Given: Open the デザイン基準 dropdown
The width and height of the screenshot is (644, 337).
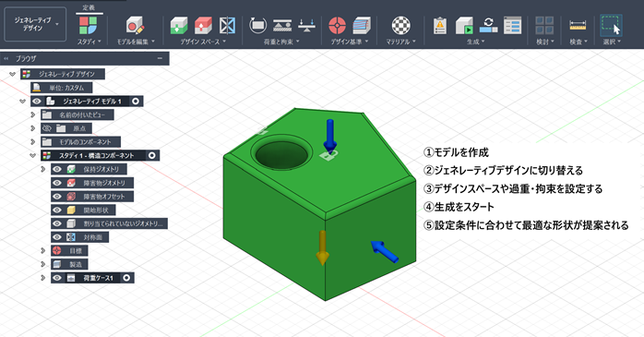Looking at the screenshot, I should click(x=350, y=42).
